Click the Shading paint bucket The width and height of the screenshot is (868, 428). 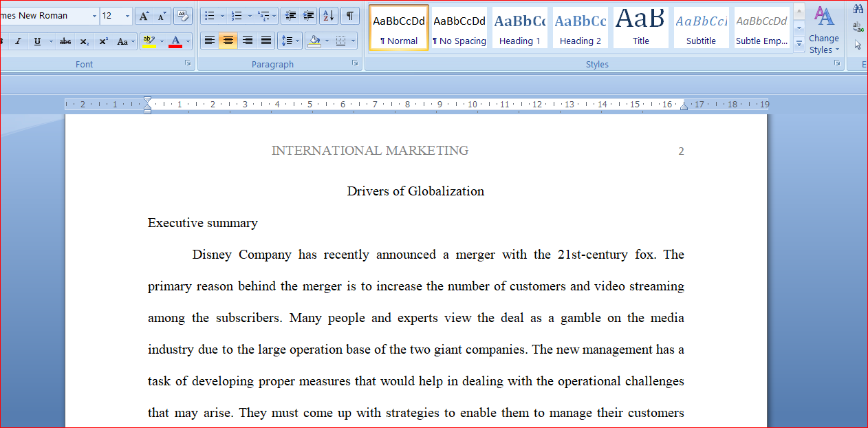314,41
